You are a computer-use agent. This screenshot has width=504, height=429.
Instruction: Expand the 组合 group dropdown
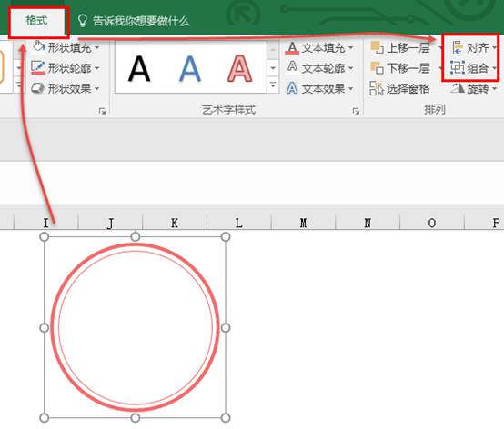point(494,68)
